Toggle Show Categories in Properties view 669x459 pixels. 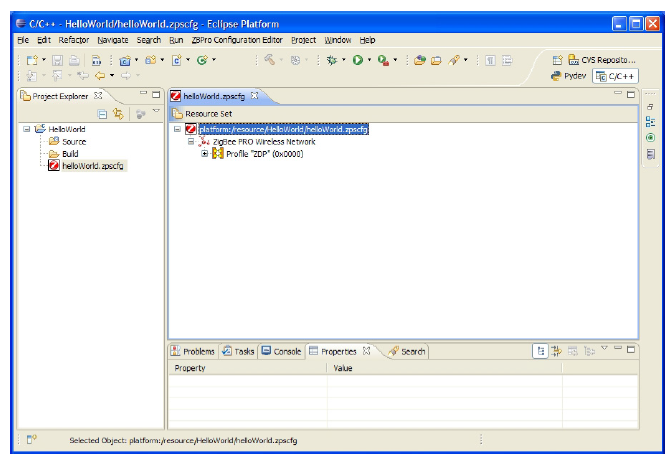click(x=541, y=351)
